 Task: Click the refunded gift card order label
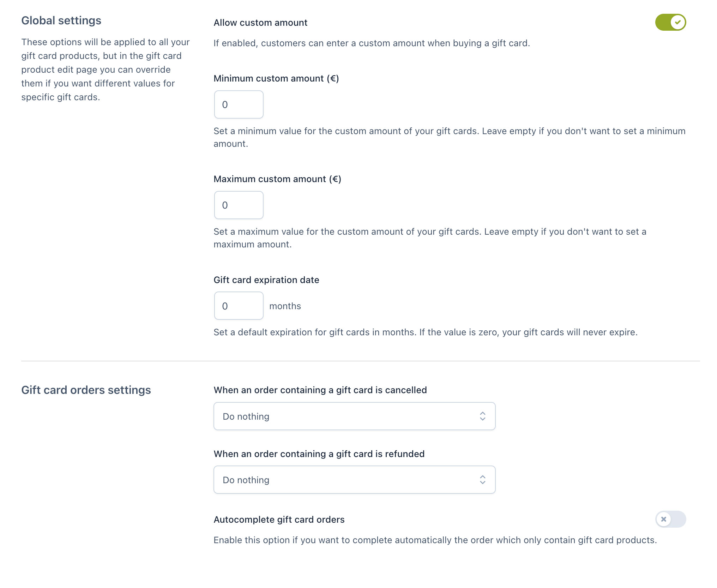click(x=319, y=454)
